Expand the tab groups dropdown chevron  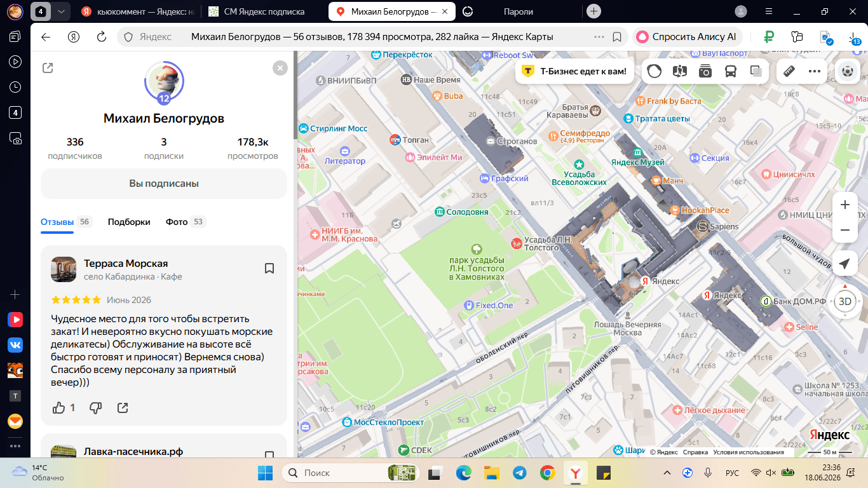[60, 11]
